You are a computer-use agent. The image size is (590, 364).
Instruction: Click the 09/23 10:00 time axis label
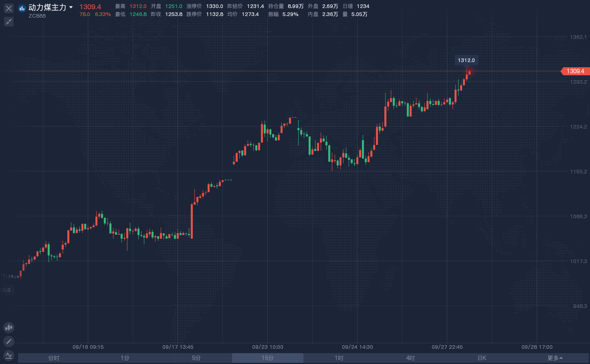[268, 347]
